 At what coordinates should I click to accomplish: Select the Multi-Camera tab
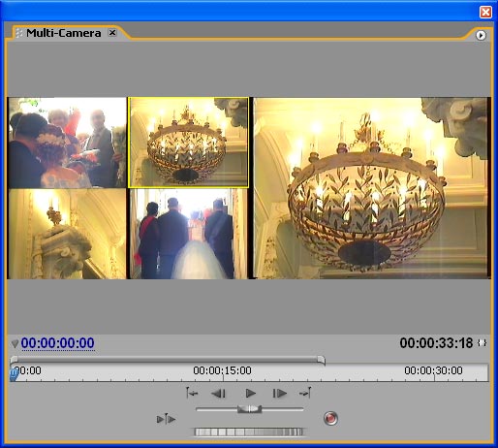coord(64,33)
